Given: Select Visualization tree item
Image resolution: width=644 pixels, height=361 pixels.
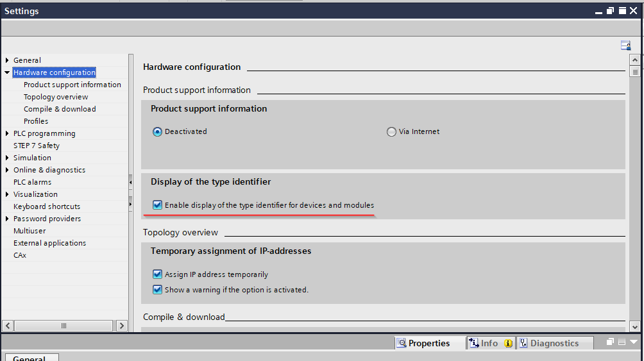Looking at the screenshot, I should (x=35, y=194).
